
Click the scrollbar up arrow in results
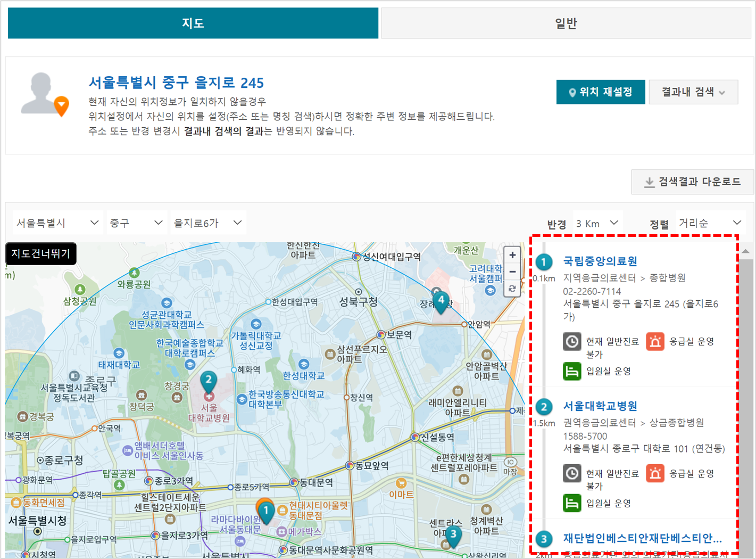[746, 251]
